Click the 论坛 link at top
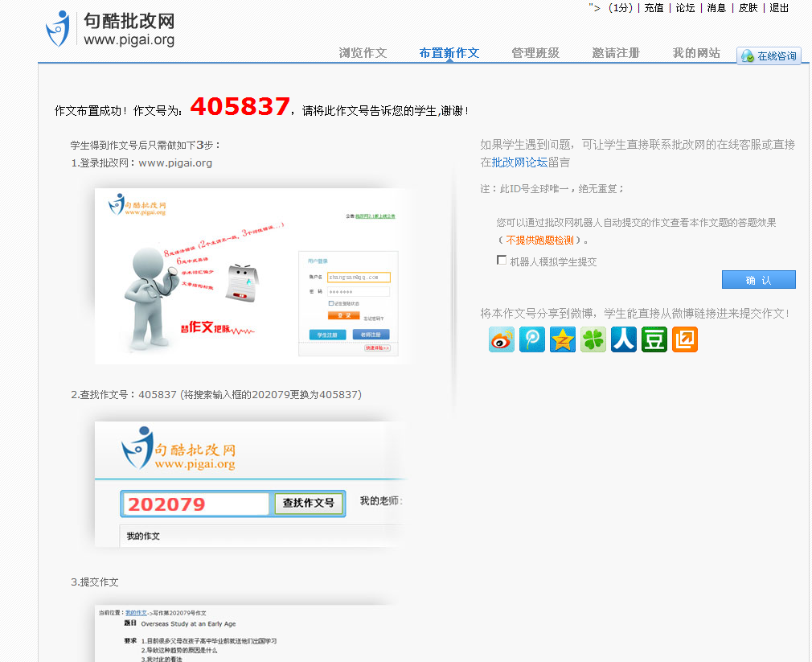Image resolution: width=812 pixels, height=662 pixels. (x=685, y=8)
